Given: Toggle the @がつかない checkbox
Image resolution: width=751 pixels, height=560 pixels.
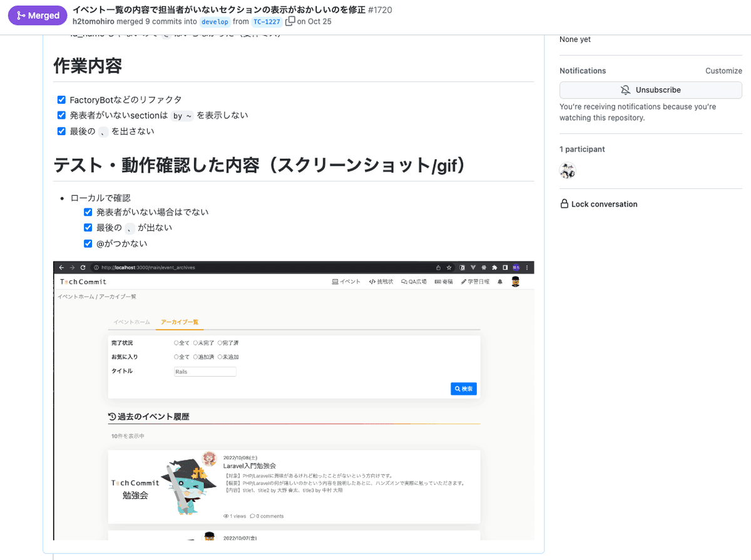Looking at the screenshot, I should (x=88, y=243).
